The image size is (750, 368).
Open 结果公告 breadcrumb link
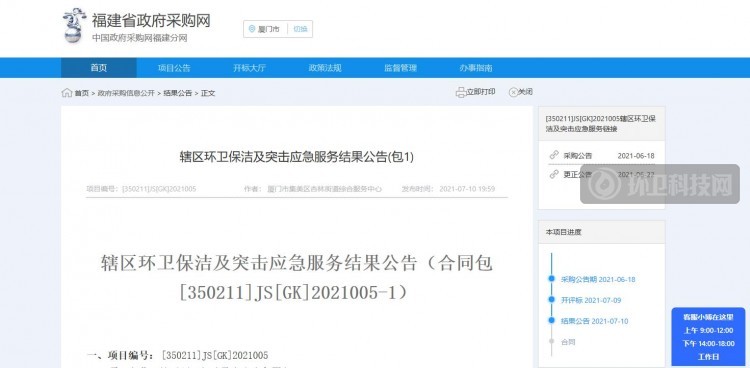tap(178, 93)
